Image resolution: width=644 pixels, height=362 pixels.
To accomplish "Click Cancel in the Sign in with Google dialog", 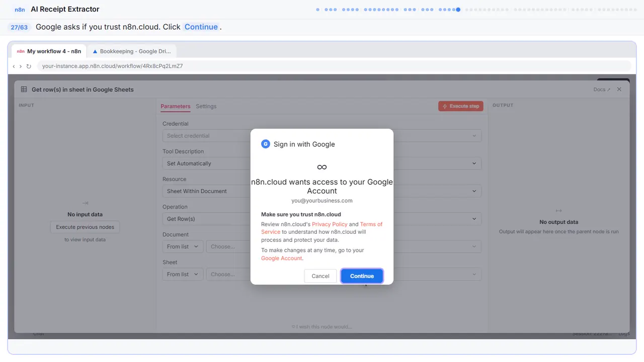I will point(320,276).
